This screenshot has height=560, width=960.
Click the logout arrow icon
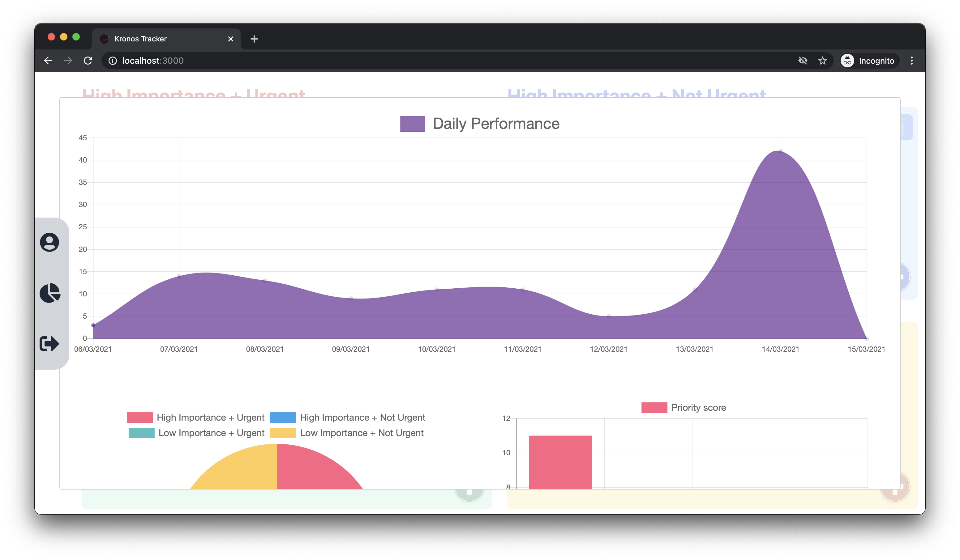[49, 343]
